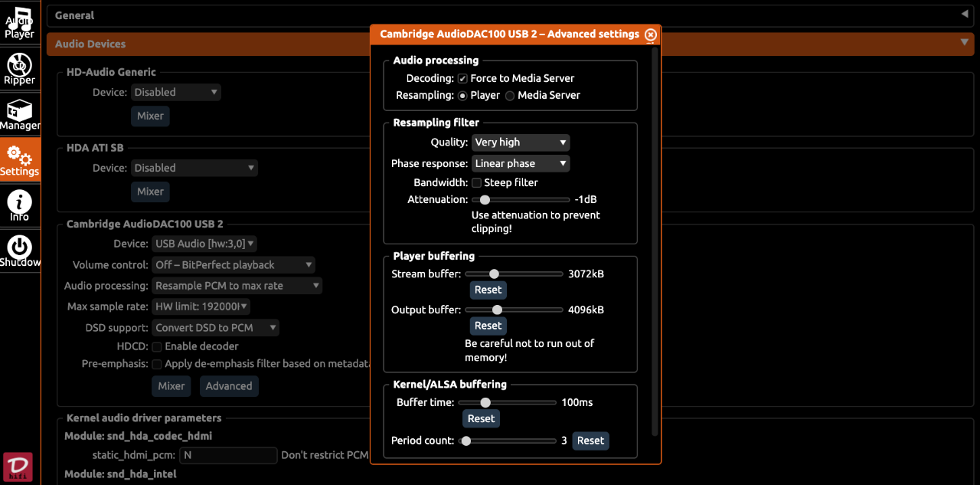Open the CD Ripper page

point(19,67)
